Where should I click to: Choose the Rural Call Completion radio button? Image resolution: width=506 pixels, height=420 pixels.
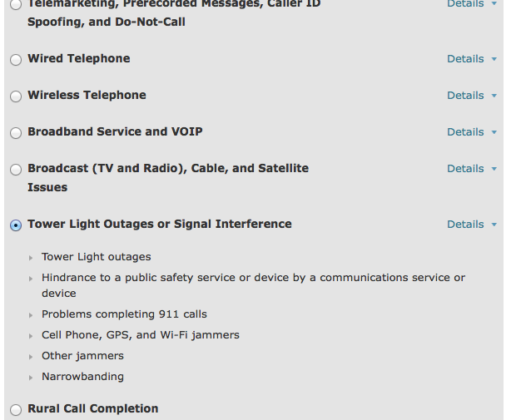coord(16,409)
